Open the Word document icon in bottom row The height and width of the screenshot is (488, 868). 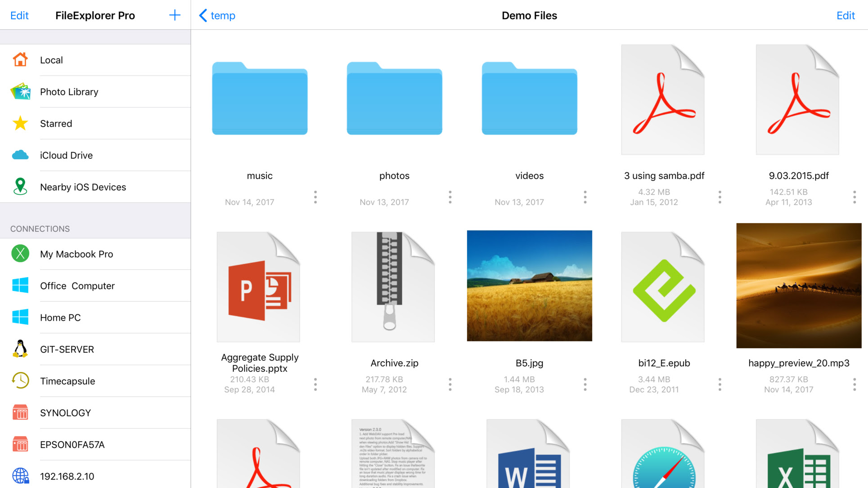point(528,453)
